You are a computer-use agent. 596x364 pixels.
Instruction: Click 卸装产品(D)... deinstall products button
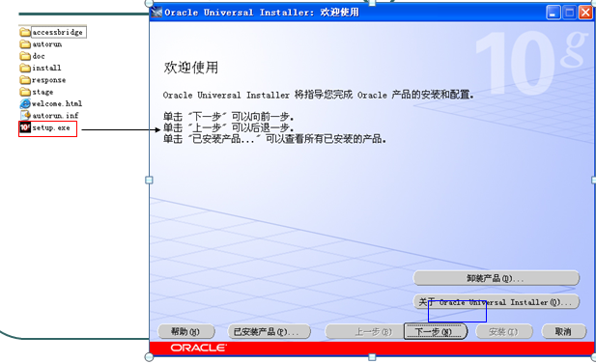click(497, 278)
